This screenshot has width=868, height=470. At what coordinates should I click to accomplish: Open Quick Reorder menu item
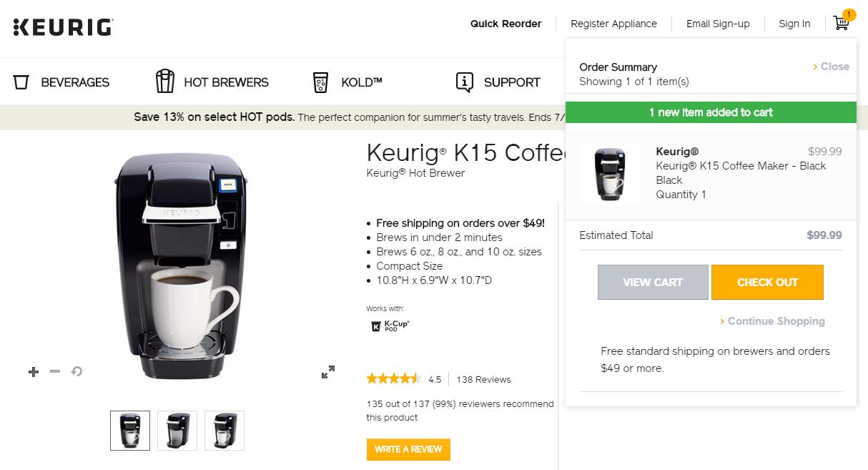(x=505, y=24)
